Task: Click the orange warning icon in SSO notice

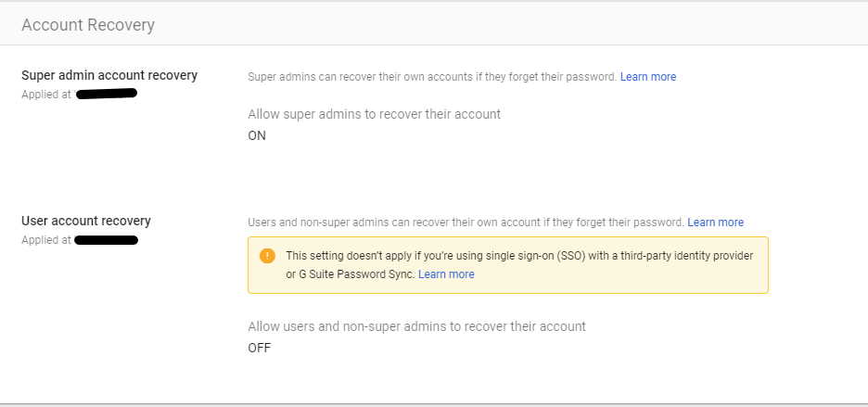Action: [x=267, y=256]
